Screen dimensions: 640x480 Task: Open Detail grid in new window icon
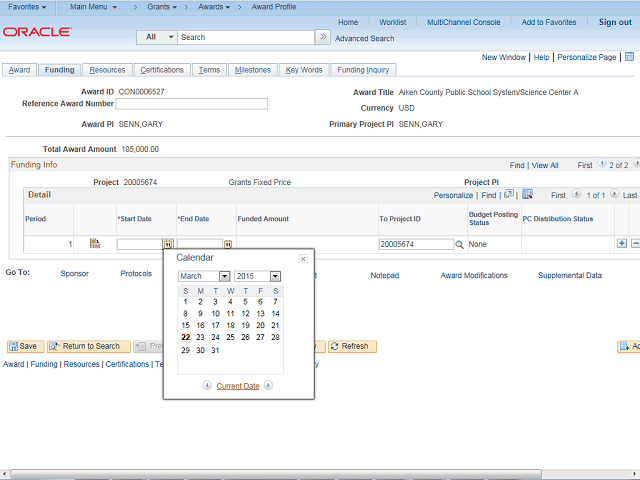[509, 194]
